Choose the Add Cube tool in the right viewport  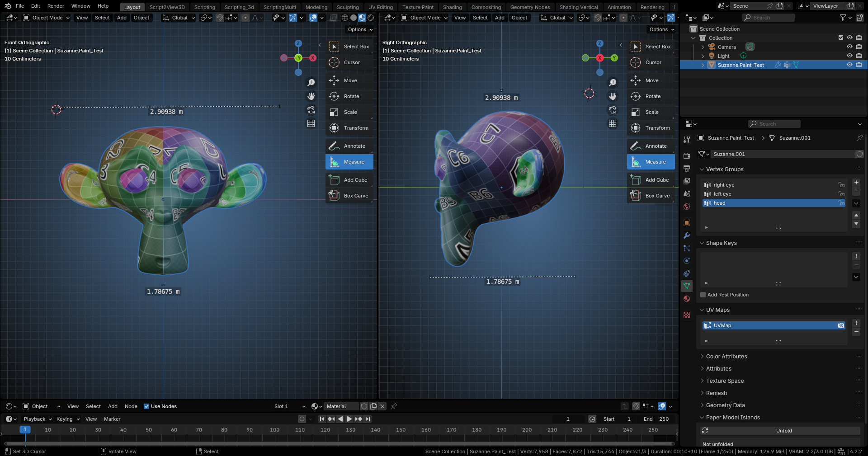pos(651,180)
